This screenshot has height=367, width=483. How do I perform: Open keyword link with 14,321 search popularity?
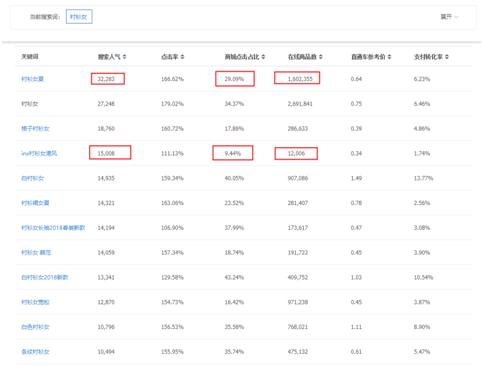tap(35, 203)
